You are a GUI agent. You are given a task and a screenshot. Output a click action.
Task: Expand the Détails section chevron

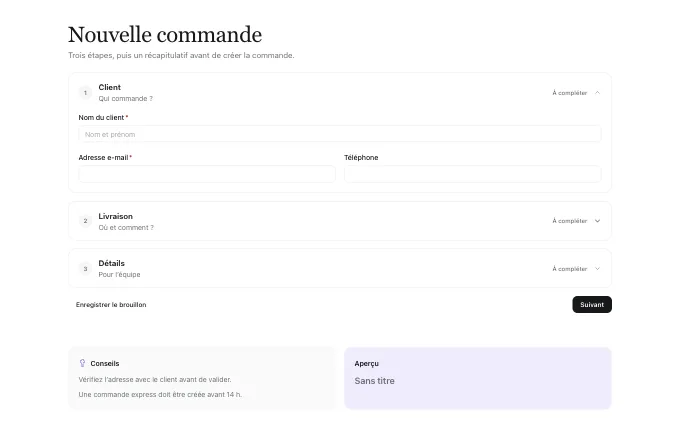tap(597, 268)
